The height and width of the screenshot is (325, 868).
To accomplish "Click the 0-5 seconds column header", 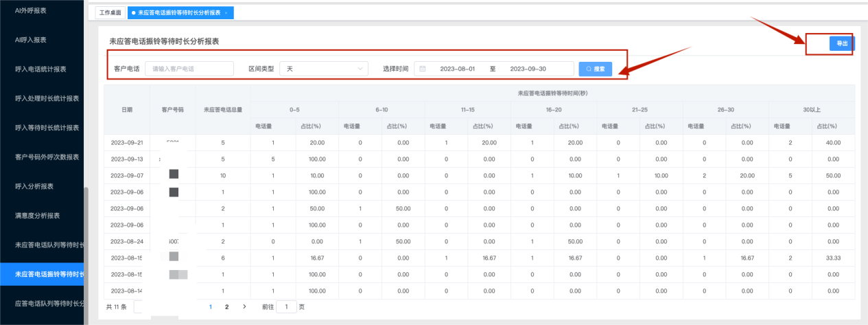I will tap(295, 109).
